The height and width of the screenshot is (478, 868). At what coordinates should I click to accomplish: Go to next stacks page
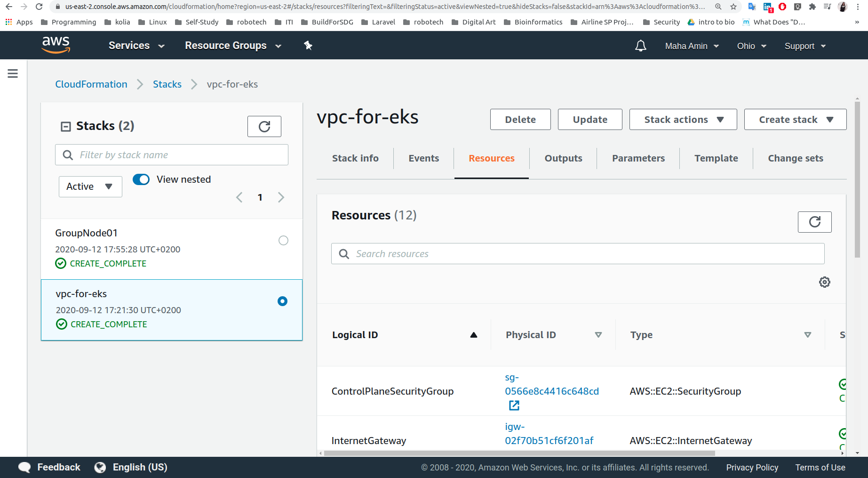coord(281,197)
